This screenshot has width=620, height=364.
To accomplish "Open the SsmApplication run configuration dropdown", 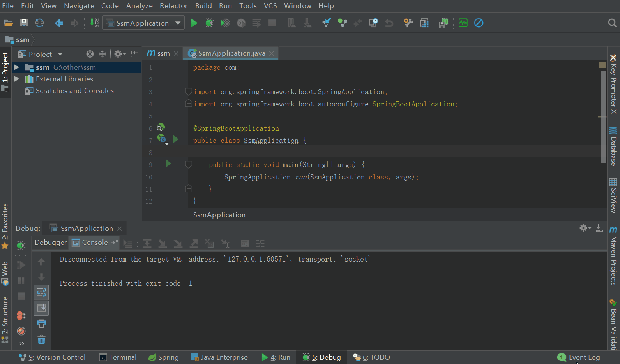I will point(143,23).
